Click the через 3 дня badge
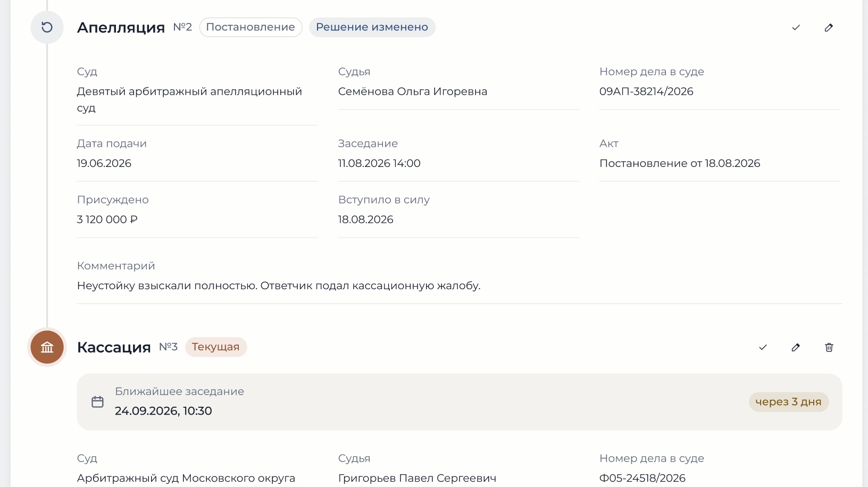The width and height of the screenshot is (868, 487). point(788,402)
